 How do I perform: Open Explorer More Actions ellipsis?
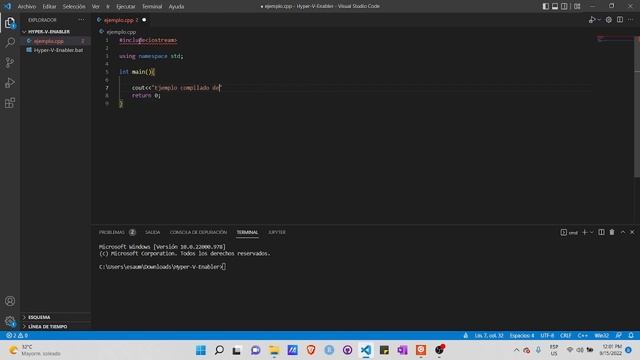[x=82, y=20]
